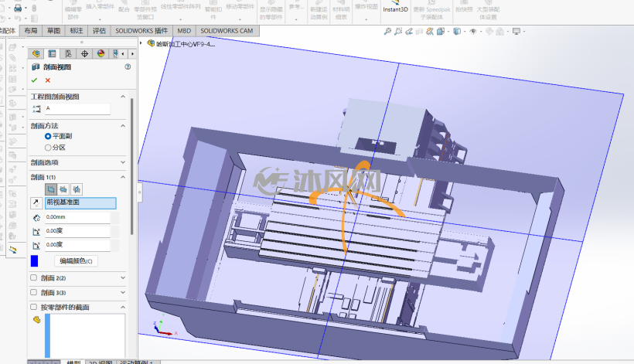
Task: Select front plane section button
Action: click(x=51, y=189)
